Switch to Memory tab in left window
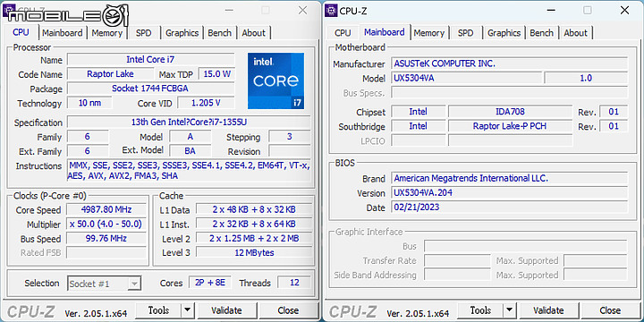The height and width of the screenshot is (322, 644). tap(106, 33)
